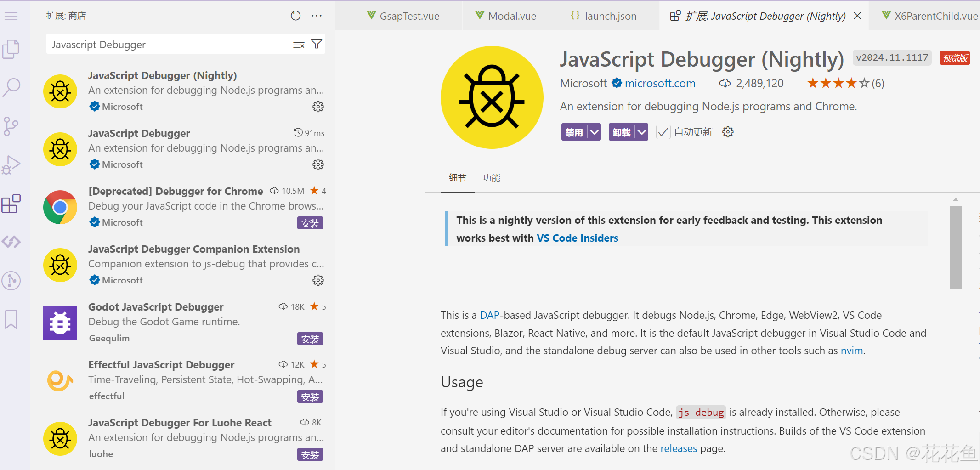
Task: Open the Explorer files icon
Action: tap(11, 49)
